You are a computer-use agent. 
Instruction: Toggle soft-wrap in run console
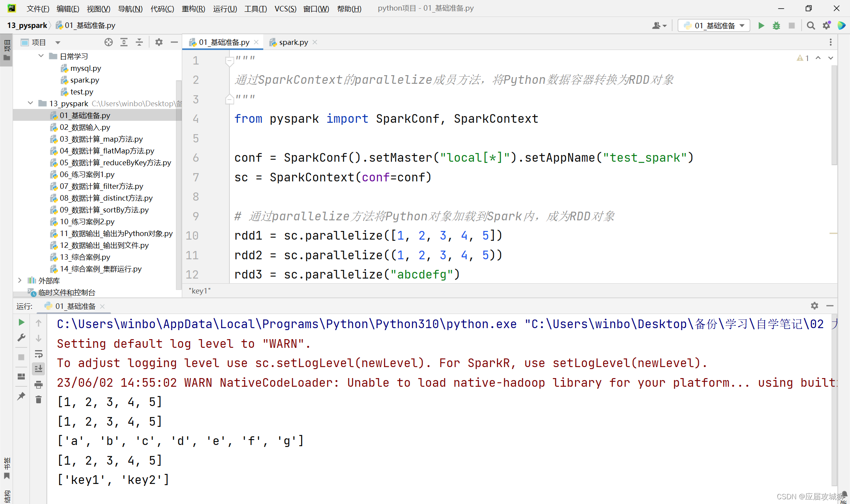38,354
